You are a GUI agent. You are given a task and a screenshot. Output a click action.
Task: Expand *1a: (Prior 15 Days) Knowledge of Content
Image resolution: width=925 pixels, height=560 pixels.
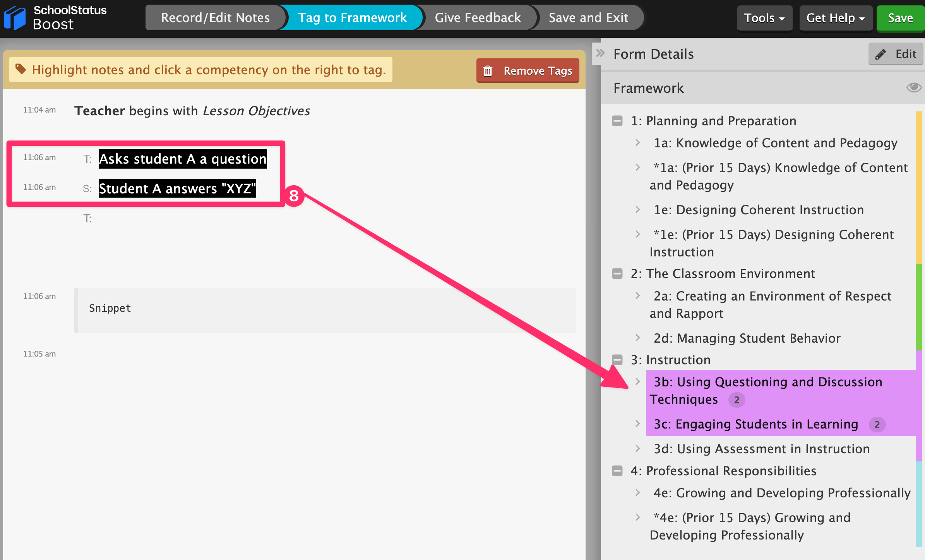click(637, 167)
